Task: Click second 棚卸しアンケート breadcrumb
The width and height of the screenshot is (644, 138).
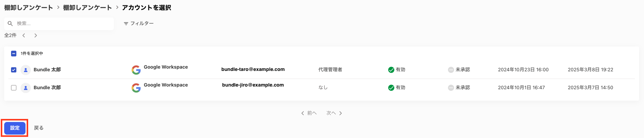Action: coord(88,8)
